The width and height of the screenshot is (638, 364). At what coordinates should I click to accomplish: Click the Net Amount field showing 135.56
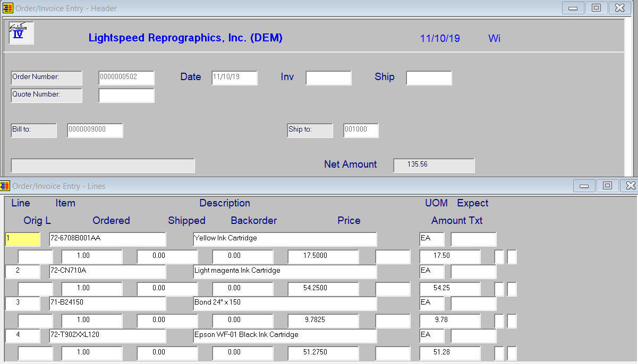[434, 165]
